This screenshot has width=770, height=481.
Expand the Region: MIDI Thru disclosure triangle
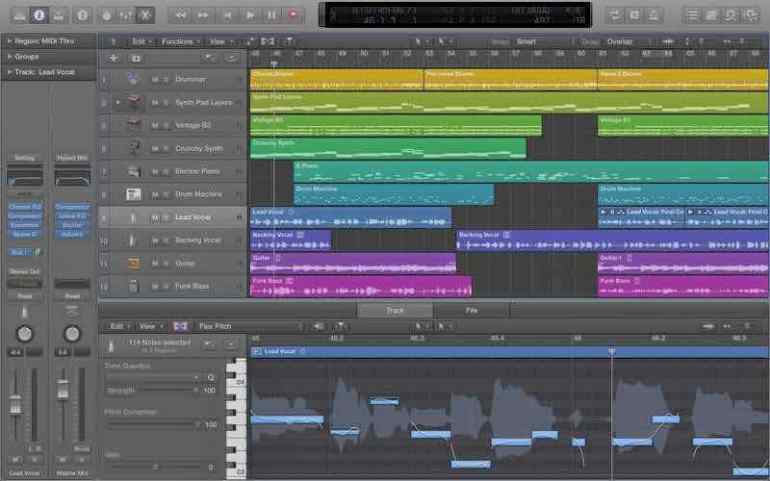coord(9,41)
